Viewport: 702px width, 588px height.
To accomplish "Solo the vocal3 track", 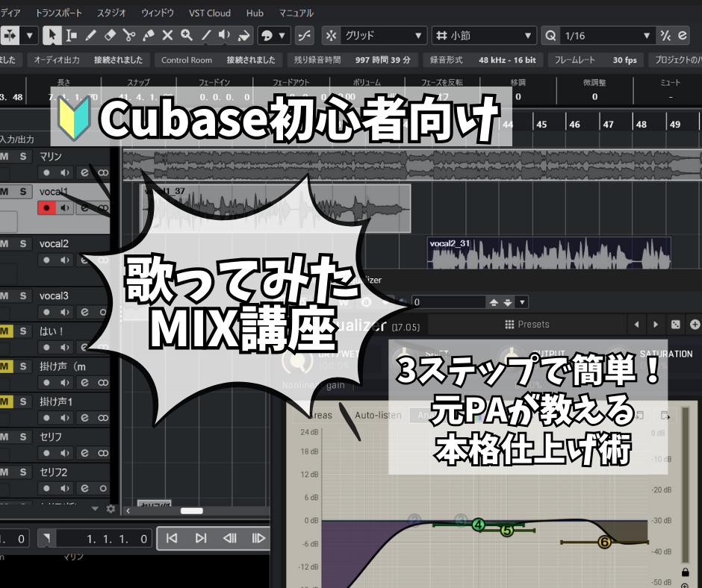I will [x=23, y=295].
